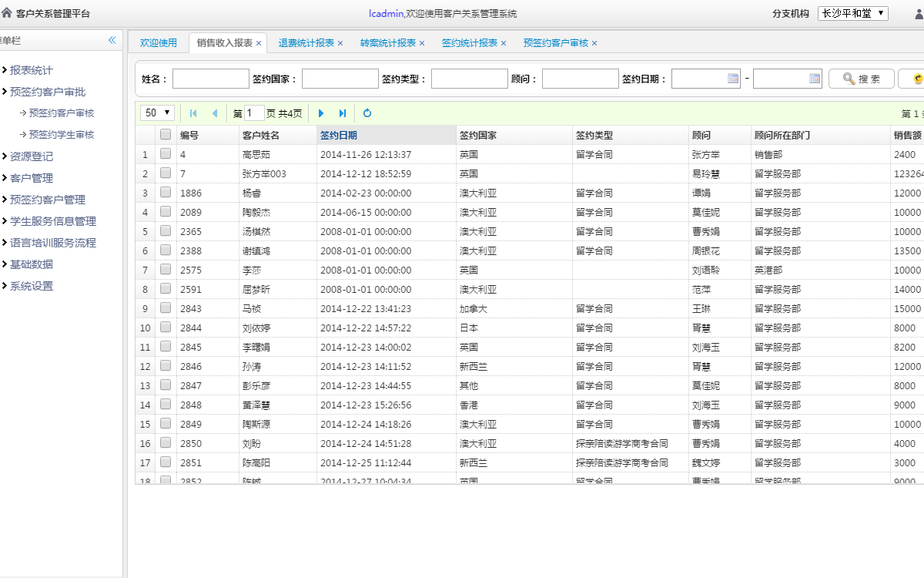Screen dimensions: 924x578
Task: Go to previous page arrow icon
Action: pos(215,113)
